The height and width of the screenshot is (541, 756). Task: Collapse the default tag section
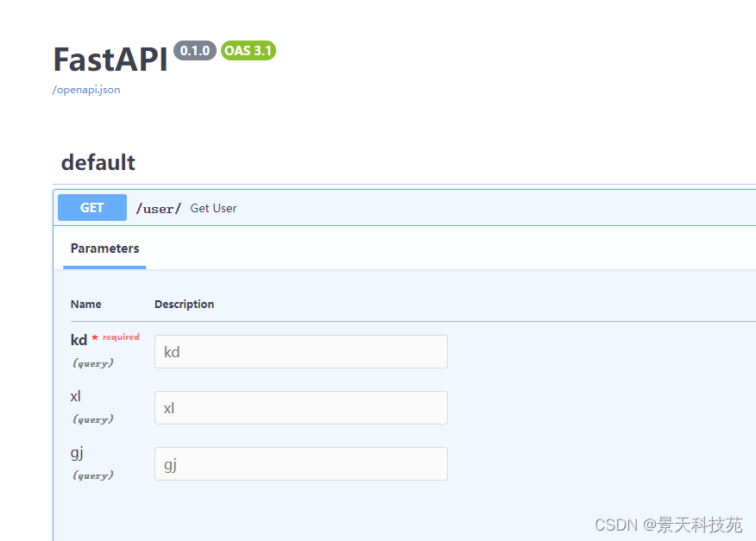click(x=98, y=162)
